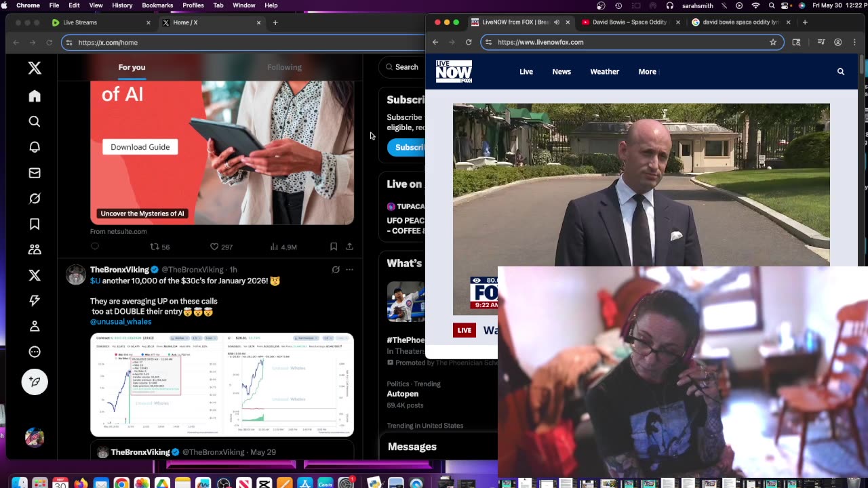Screen dimensions: 868x488
Task: Click Download Guide button in ad
Action: point(140,147)
